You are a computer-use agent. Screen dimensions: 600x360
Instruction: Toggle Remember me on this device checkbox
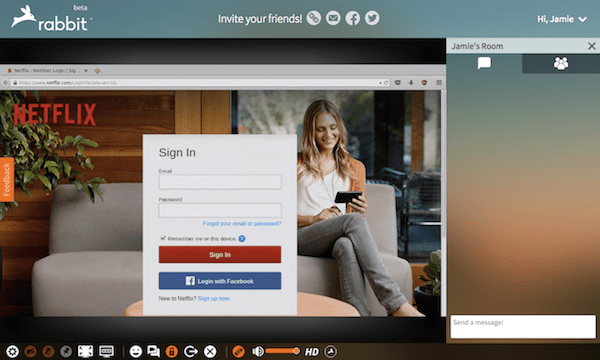pyautogui.click(x=163, y=238)
